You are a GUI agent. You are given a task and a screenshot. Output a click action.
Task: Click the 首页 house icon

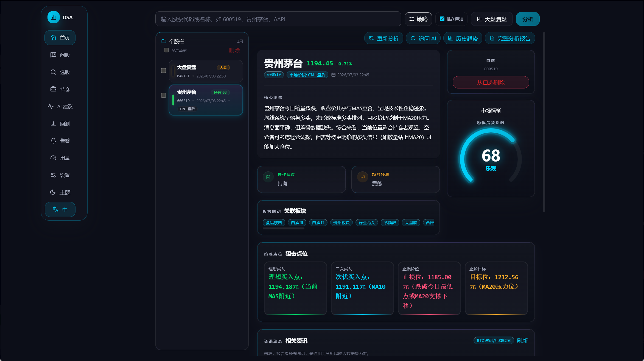(53, 38)
